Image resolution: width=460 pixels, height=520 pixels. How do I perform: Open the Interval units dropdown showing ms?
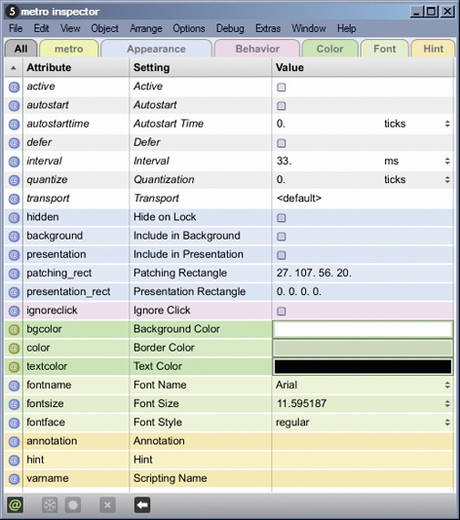417,161
